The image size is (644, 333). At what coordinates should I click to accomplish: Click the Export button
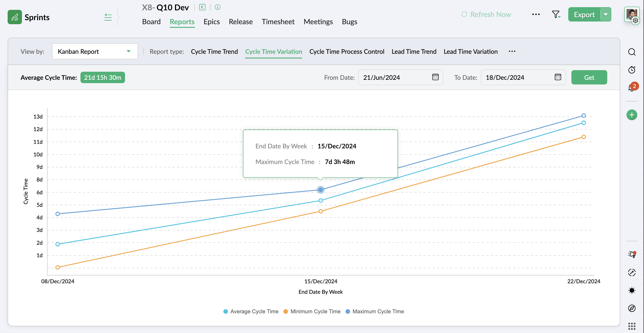(x=584, y=15)
